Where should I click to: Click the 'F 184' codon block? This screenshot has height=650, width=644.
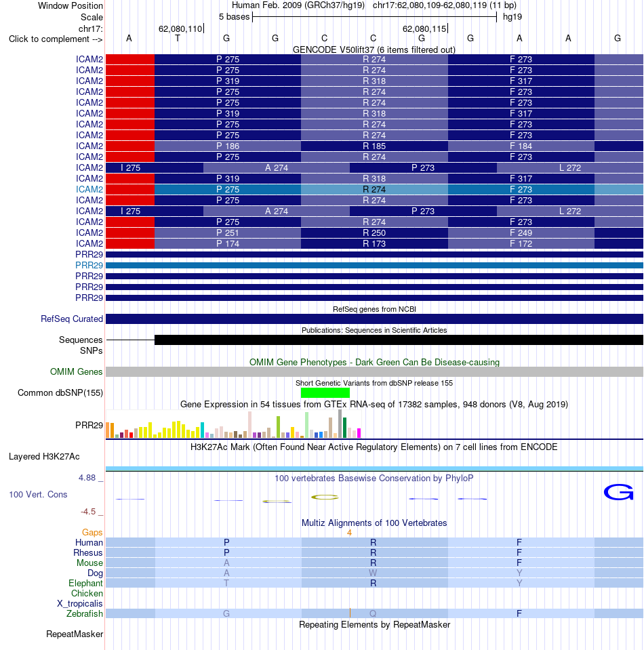[x=521, y=146]
